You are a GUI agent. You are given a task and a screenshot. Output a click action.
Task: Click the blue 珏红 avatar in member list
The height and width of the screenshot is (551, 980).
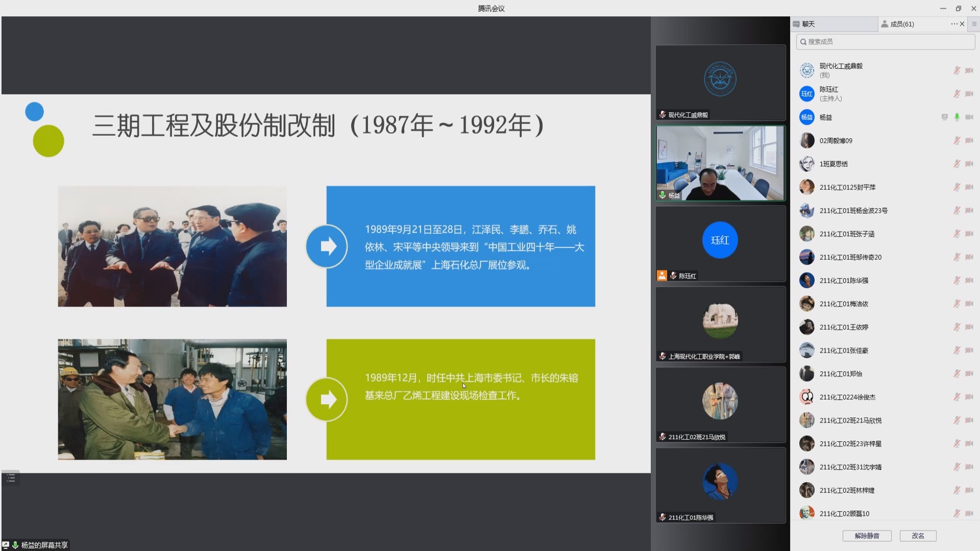coord(806,94)
